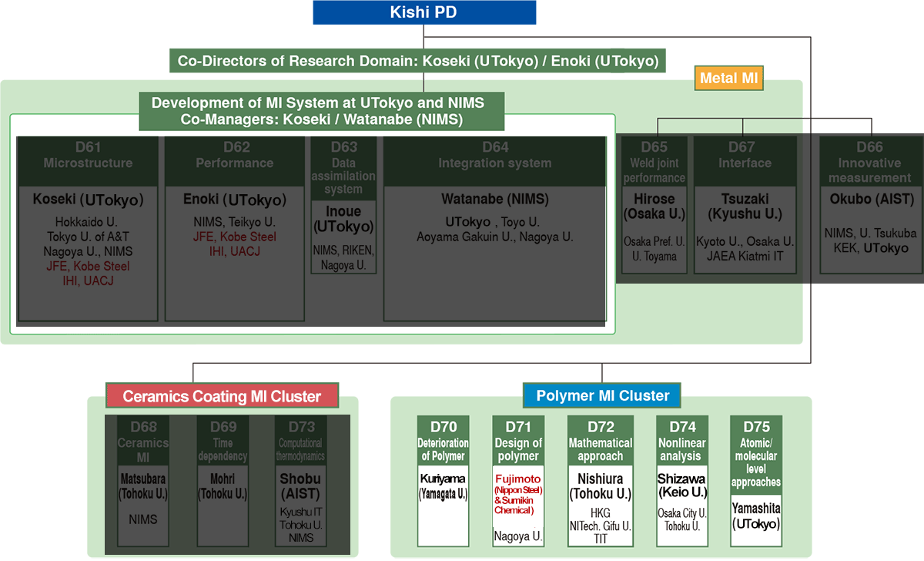Select Kuriyama (Yamagata U.) in D70
The image size is (924, 561).
pyautogui.click(x=444, y=486)
